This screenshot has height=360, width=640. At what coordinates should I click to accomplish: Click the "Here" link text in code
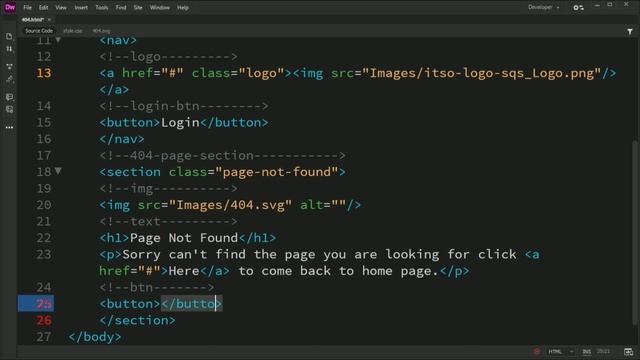click(184, 271)
